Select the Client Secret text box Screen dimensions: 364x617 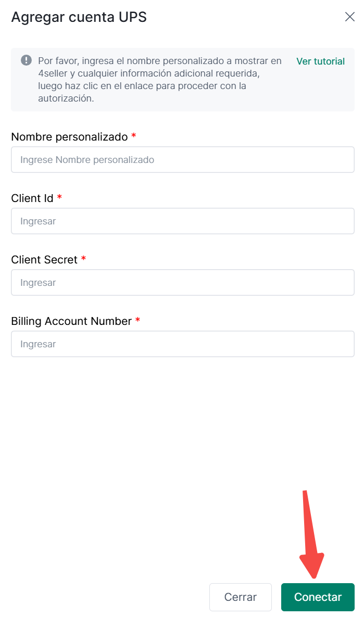click(182, 283)
